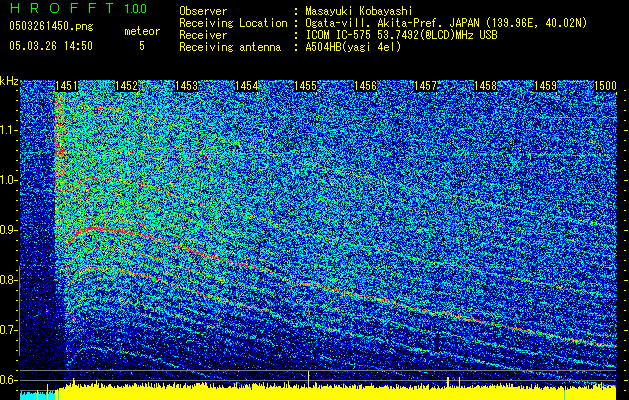Click the Receiving antenna label
This screenshot has width=629, height=400.
pos(230,47)
